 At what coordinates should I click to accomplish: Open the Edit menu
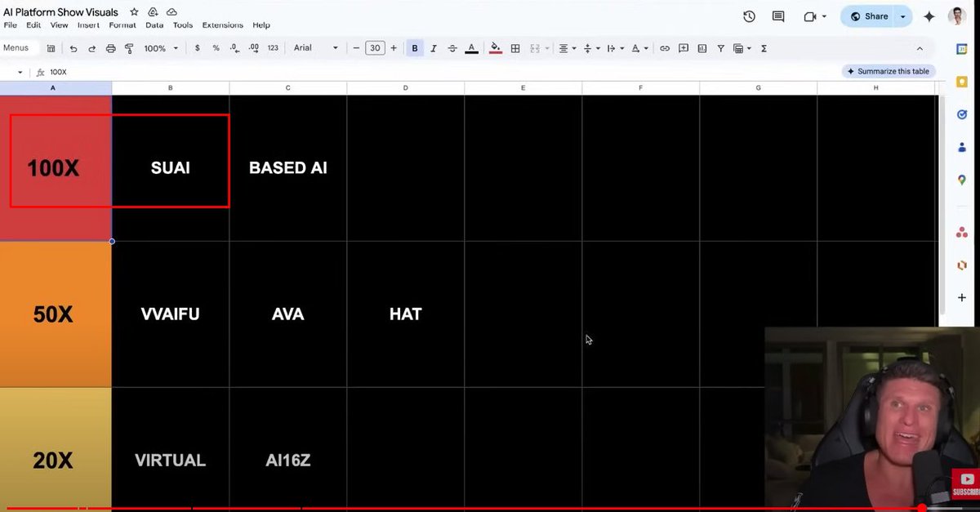tap(33, 25)
